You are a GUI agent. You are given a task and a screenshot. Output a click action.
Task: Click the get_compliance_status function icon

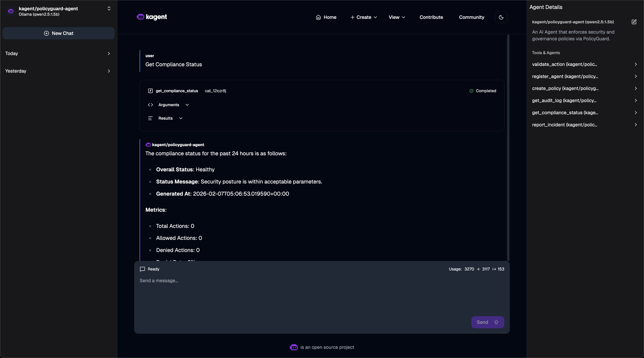tap(150, 91)
